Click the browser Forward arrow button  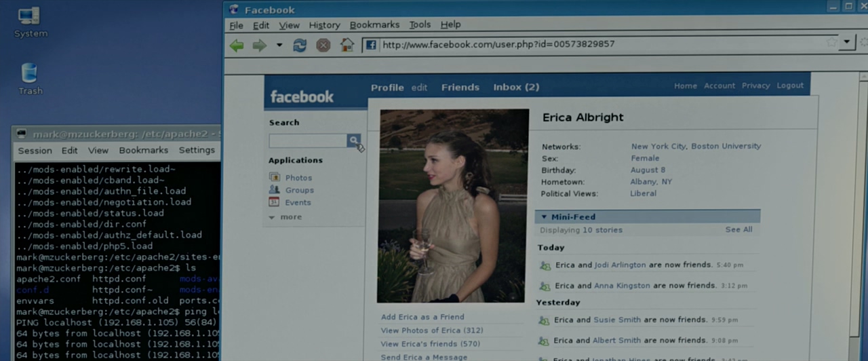259,45
